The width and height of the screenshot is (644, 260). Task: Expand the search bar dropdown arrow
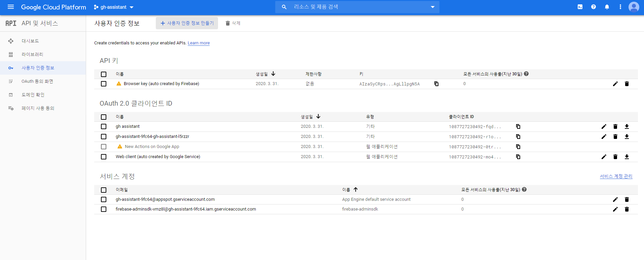click(x=433, y=7)
